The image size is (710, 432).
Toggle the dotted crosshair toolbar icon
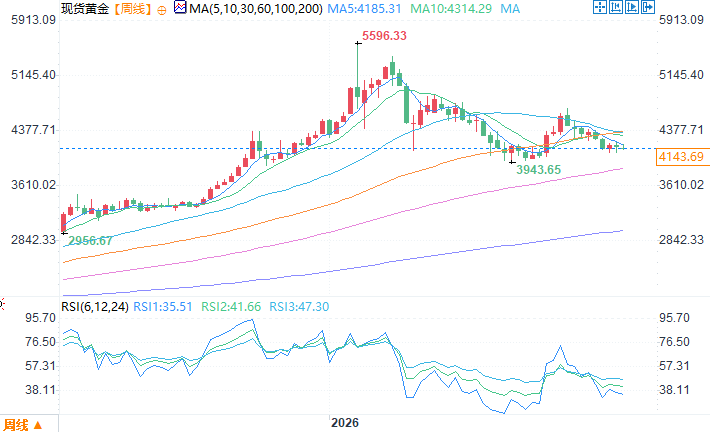[600, 7]
